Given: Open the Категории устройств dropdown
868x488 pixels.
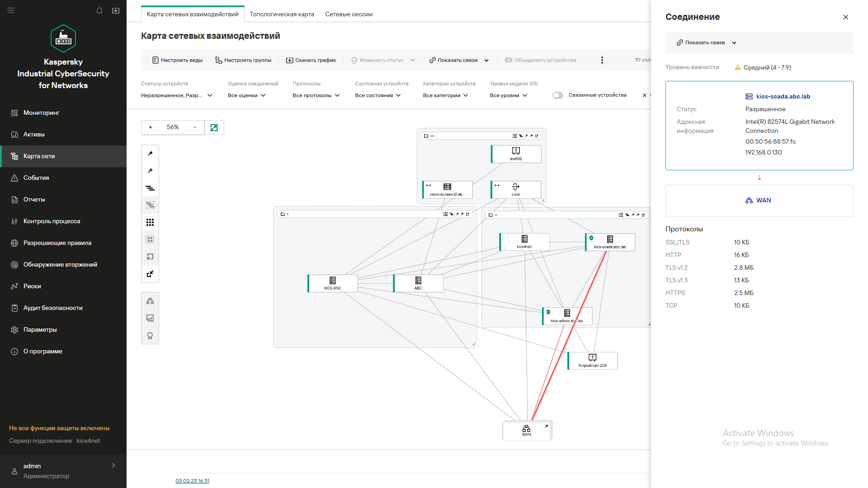Looking at the screenshot, I should click(446, 95).
